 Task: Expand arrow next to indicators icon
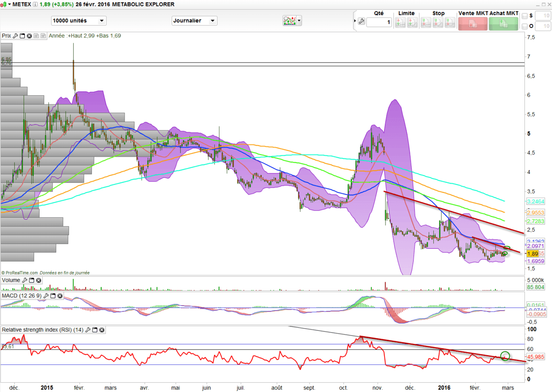point(299,21)
